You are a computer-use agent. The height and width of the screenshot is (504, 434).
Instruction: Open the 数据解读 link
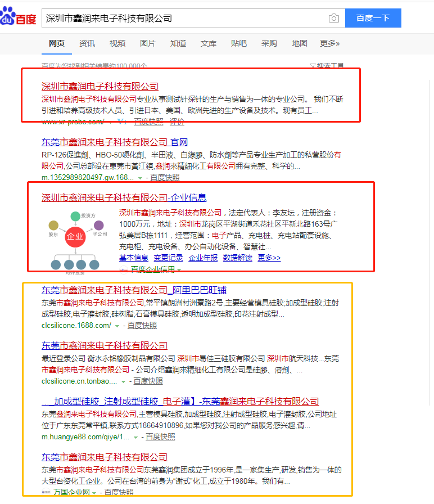(x=238, y=258)
